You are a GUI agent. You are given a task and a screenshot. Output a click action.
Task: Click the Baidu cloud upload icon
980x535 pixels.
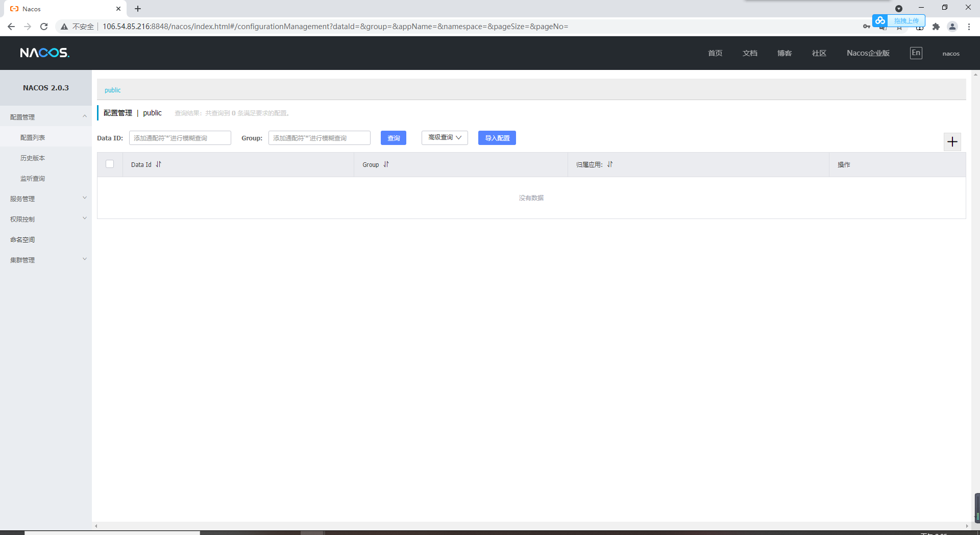[x=880, y=20]
